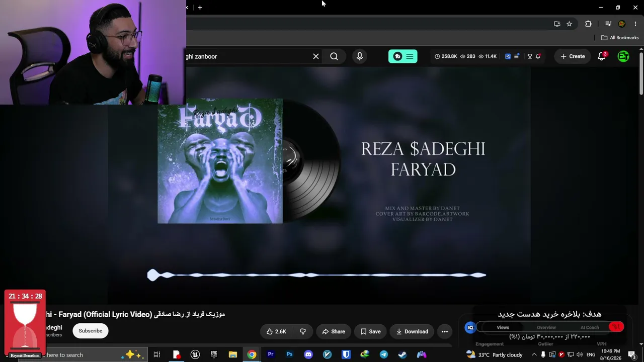Open Discord from the taskbar
The width and height of the screenshot is (644, 362).
point(308,354)
